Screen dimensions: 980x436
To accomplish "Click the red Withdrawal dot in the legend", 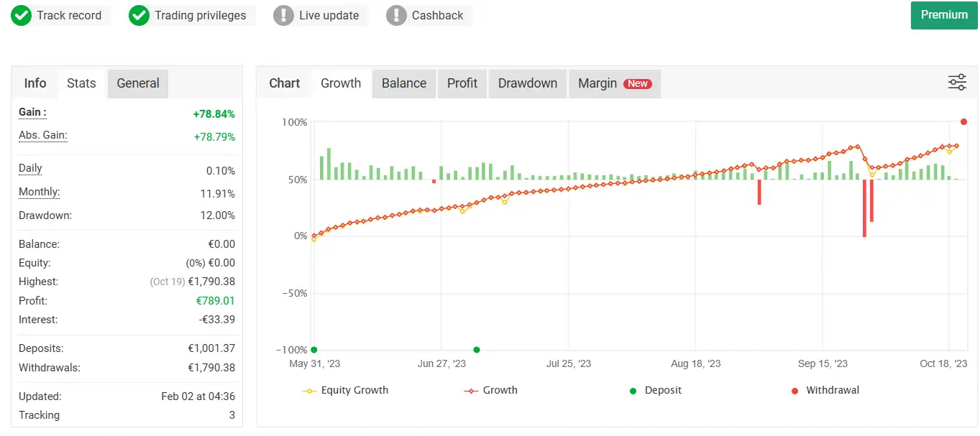I will pos(794,390).
